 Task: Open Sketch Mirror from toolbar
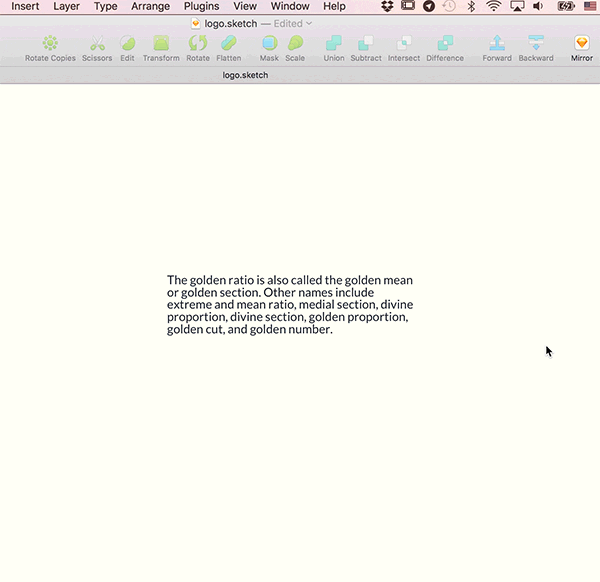[582, 43]
